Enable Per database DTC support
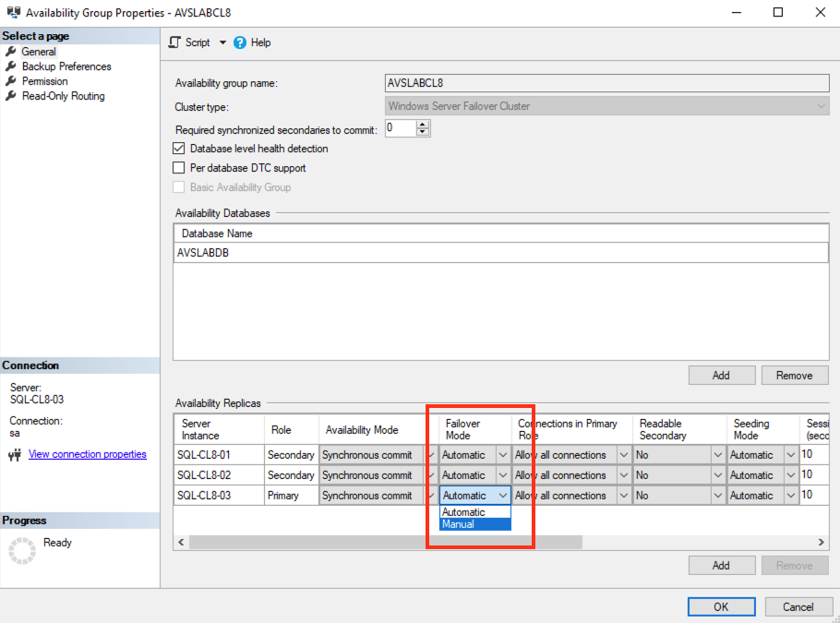Screen dimensions: 840x623 (x=179, y=168)
